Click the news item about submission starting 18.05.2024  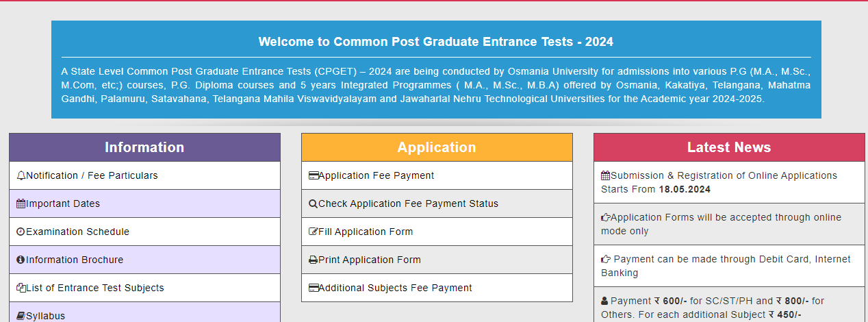[729, 182]
